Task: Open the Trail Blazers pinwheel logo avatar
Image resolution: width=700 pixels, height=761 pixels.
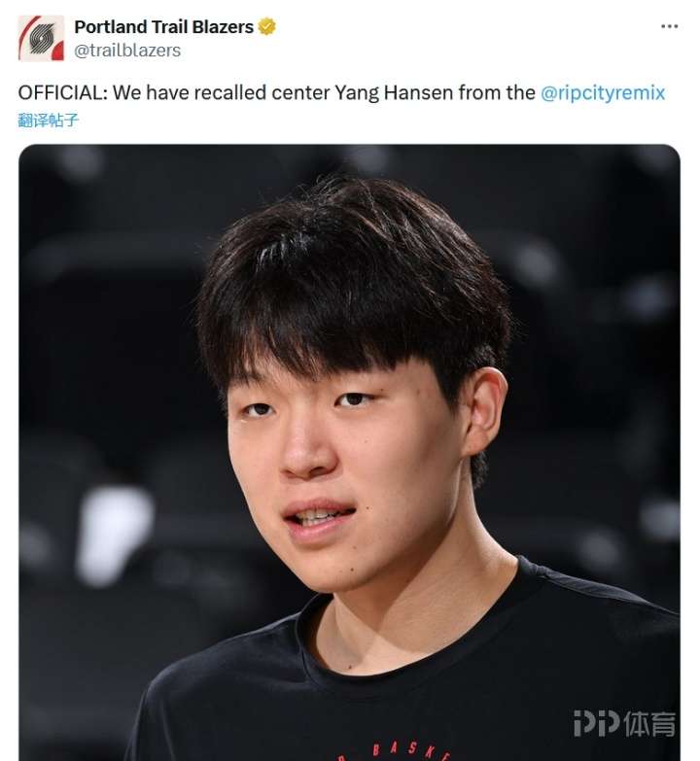Action: click(x=41, y=38)
